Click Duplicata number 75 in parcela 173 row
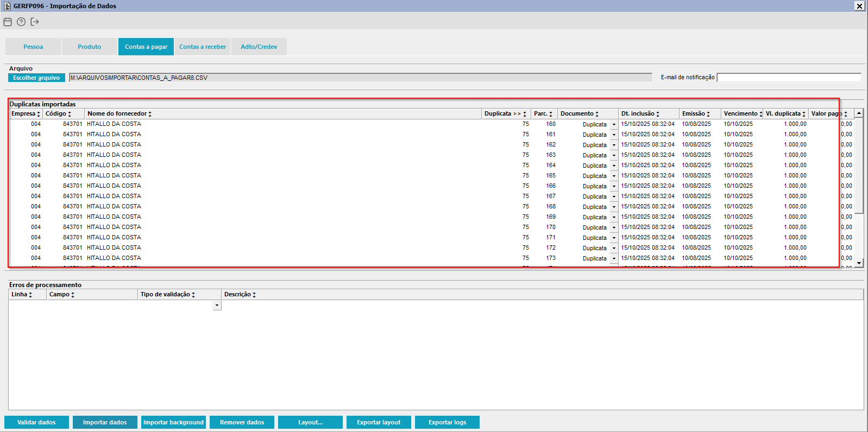The image size is (868, 432). coord(526,258)
